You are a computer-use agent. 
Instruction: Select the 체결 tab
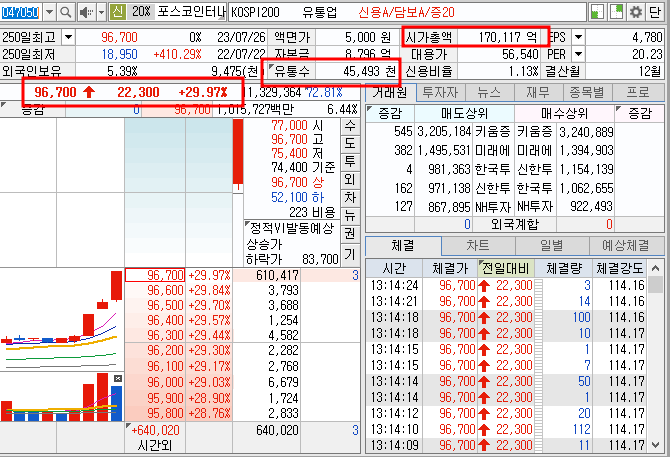[403, 246]
